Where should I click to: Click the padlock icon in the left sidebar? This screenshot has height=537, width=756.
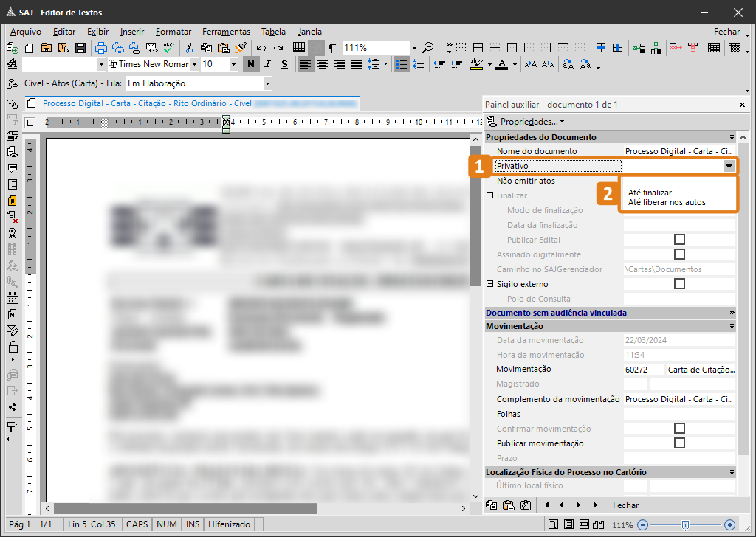pyautogui.click(x=13, y=346)
